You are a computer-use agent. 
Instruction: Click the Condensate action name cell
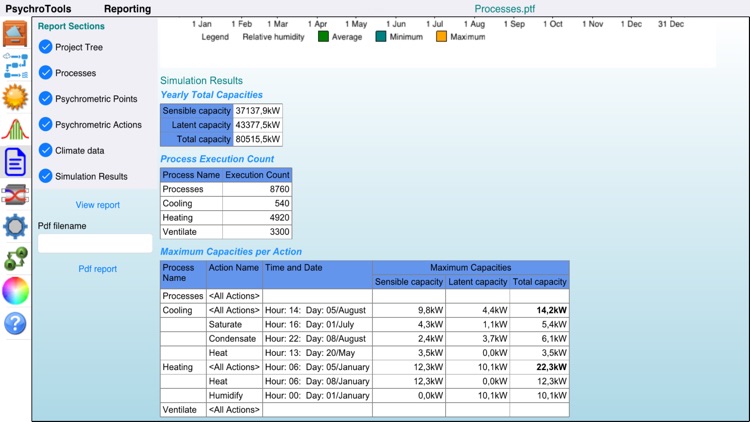pos(234,339)
